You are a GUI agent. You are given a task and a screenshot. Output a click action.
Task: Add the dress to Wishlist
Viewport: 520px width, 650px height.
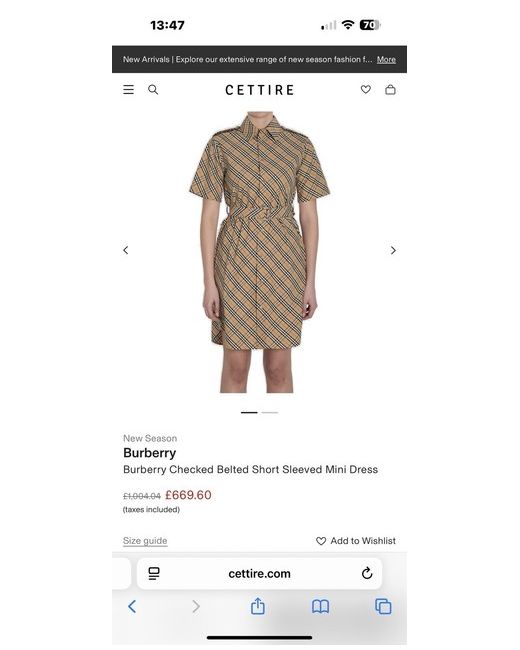356,541
